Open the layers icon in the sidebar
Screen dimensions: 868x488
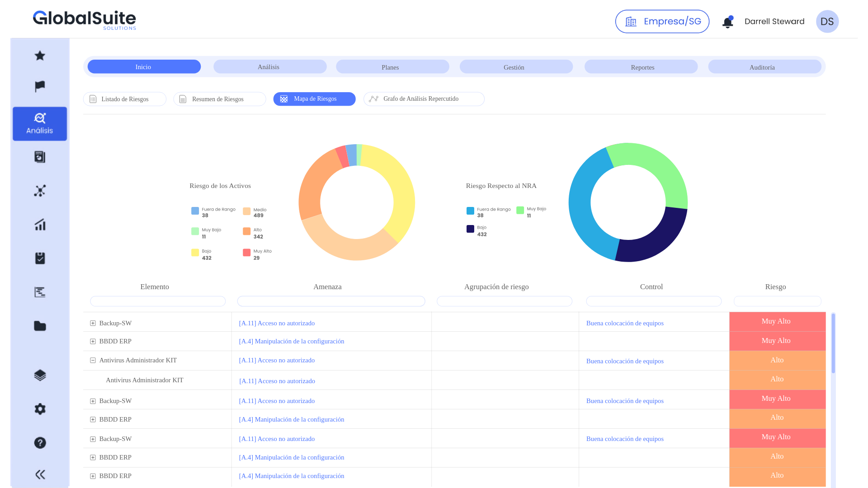40,375
